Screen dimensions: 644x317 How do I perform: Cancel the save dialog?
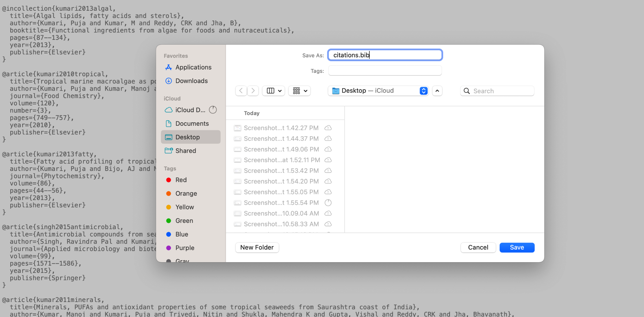point(478,247)
